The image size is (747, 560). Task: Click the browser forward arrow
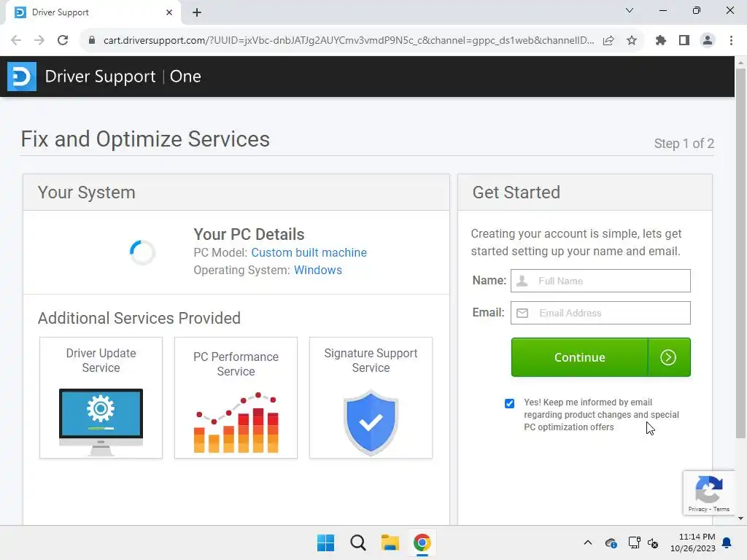[39, 40]
